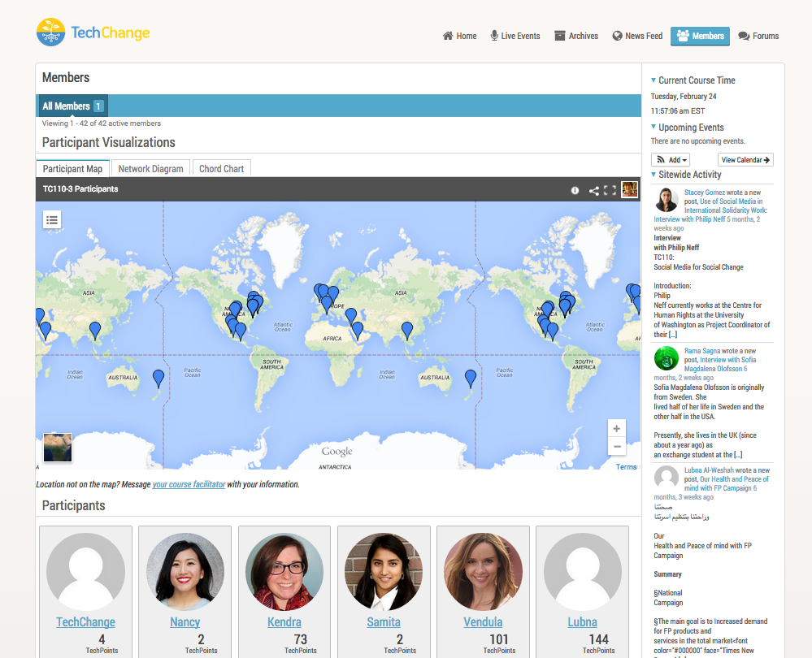
Task: Click TechChange's placeholder avatar
Action: (85, 572)
